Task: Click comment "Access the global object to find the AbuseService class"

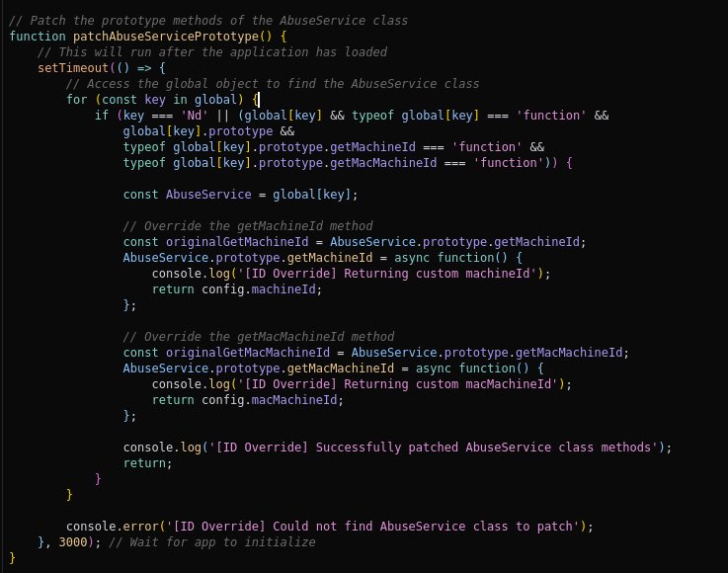Action: [x=273, y=84]
